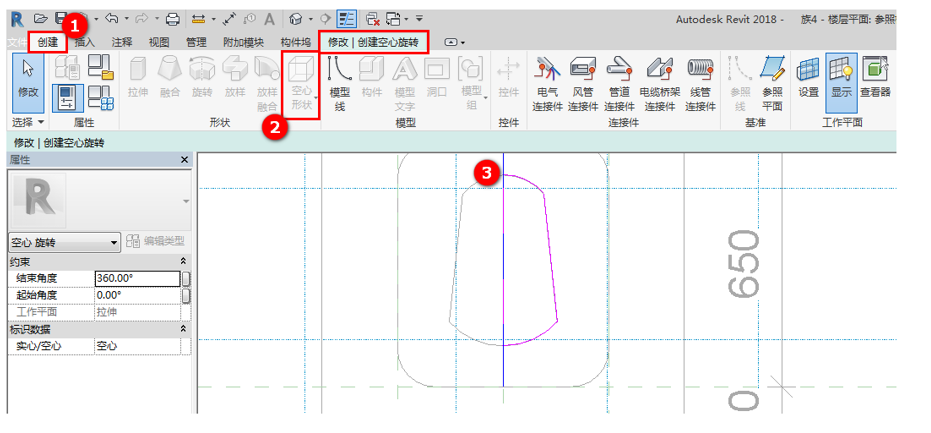The image size is (931, 433).
Task: Toggle the Properties palette button
Action: 66,99
